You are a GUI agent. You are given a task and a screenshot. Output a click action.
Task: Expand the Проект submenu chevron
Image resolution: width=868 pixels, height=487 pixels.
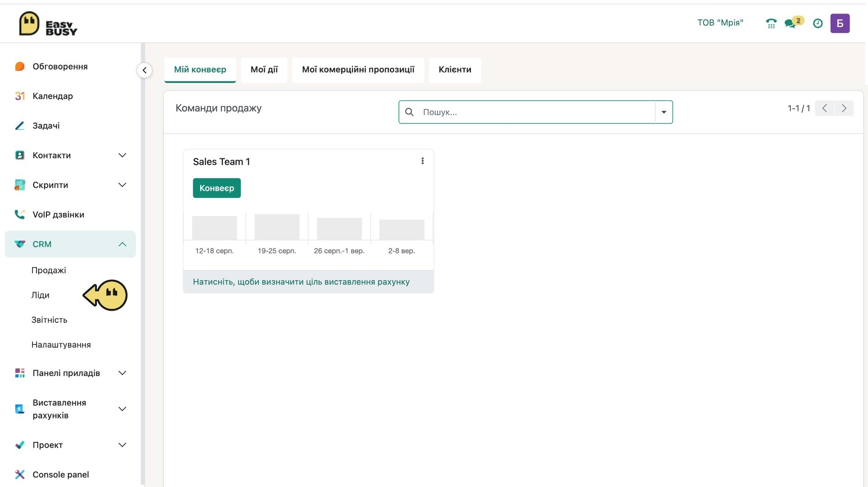[x=122, y=445]
